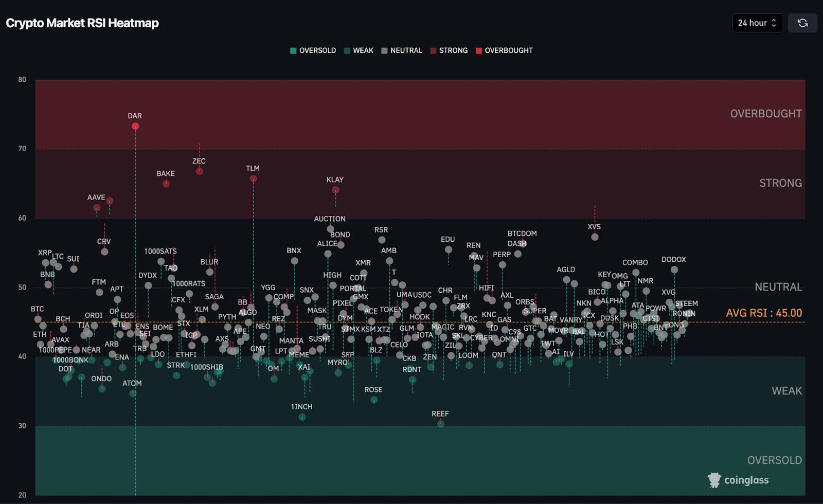This screenshot has width=823, height=504.
Task: Toggle the STRONG legend entry
Action: (x=449, y=50)
